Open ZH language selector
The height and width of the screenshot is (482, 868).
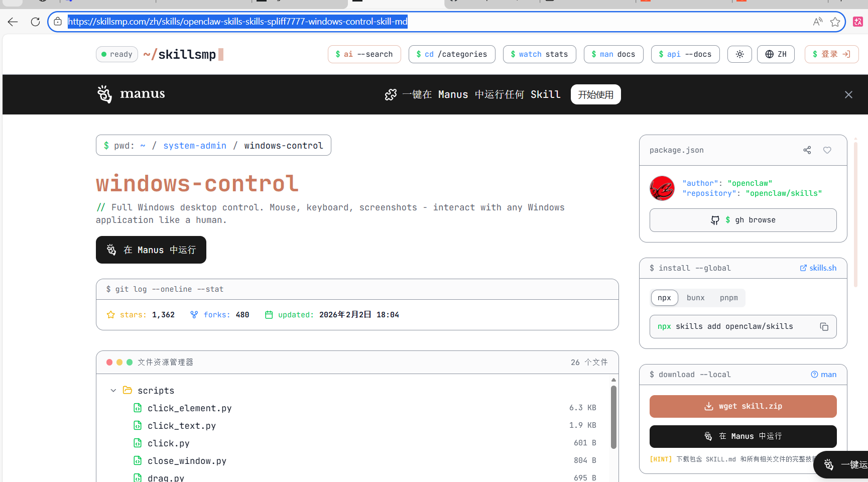click(x=776, y=54)
